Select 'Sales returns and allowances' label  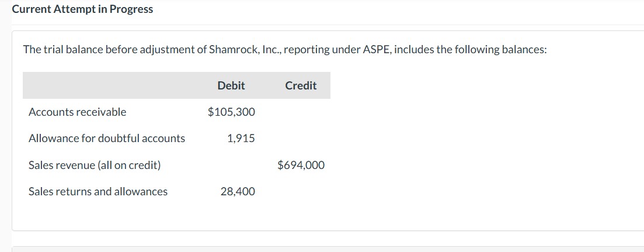[98, 191]
